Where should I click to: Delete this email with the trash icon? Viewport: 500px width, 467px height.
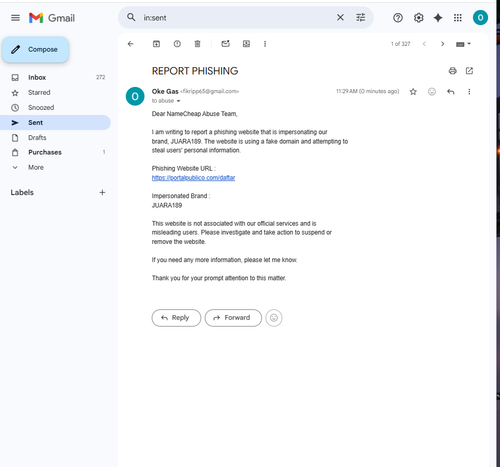(x=197, y=44)
